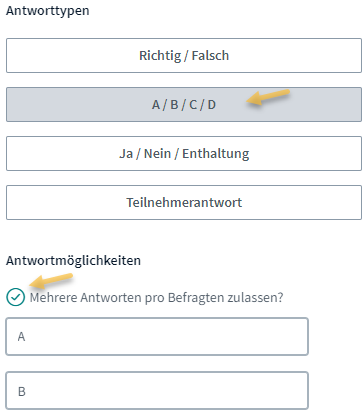Choose free participant answer (Teilnehmerantwort)
The height and width of the screenshot is (417, 364).
[184, 202]
